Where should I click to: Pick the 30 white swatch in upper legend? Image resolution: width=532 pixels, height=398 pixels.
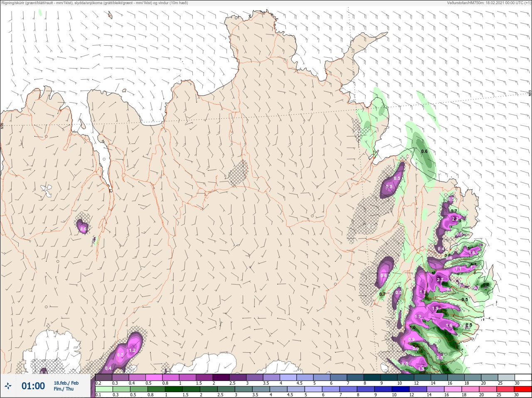(523, 377)
